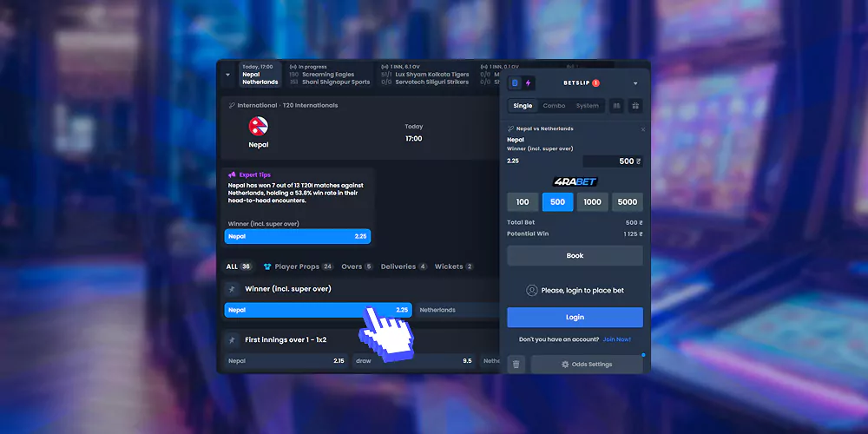Clear betslip with the trash icon
The height and width of the screenshot is (434, 868).
tap(516, 365)
